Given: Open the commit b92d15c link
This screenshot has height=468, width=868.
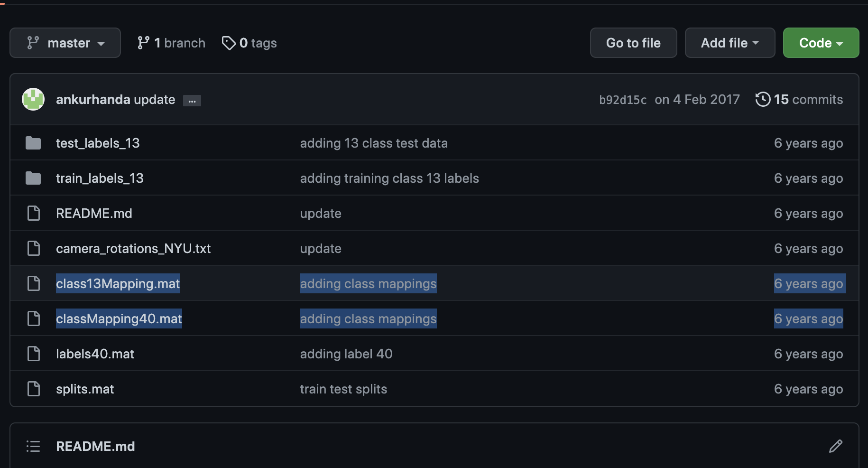Looking at the screenshot, I should 622,99.
